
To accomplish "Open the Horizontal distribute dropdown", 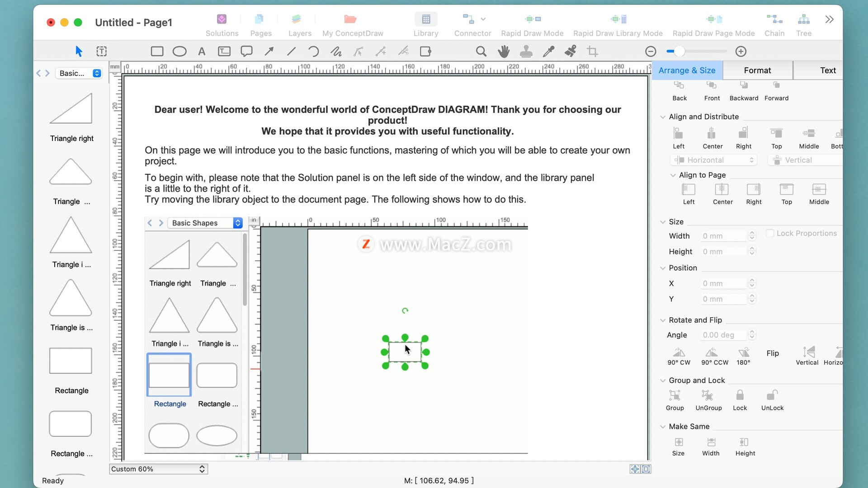I will (713, 160).
